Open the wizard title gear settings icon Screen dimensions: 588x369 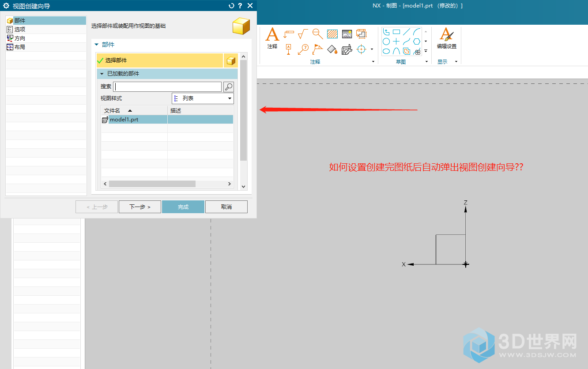6,6
